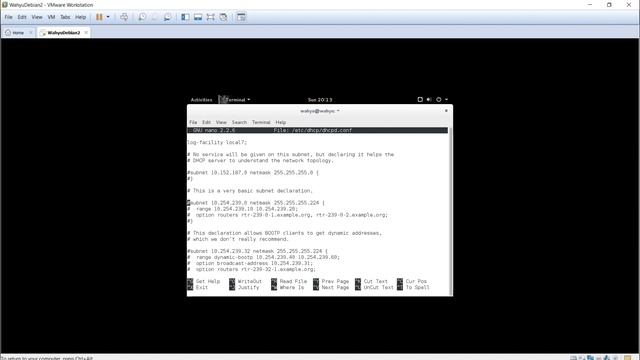This screenshot has height=360, width=640.
Task: Click the '# range 10.254.239.10' line
Action: point(242,209)
